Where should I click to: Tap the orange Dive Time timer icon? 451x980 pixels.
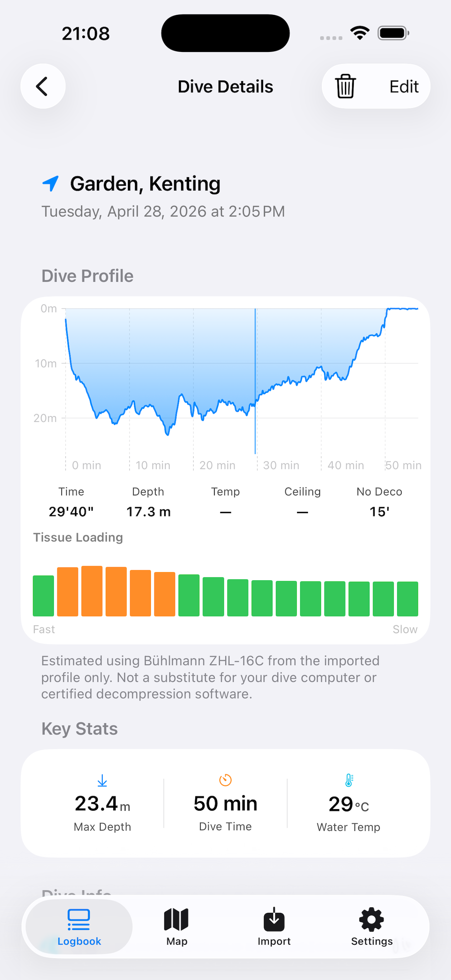[x=225, y=780]
